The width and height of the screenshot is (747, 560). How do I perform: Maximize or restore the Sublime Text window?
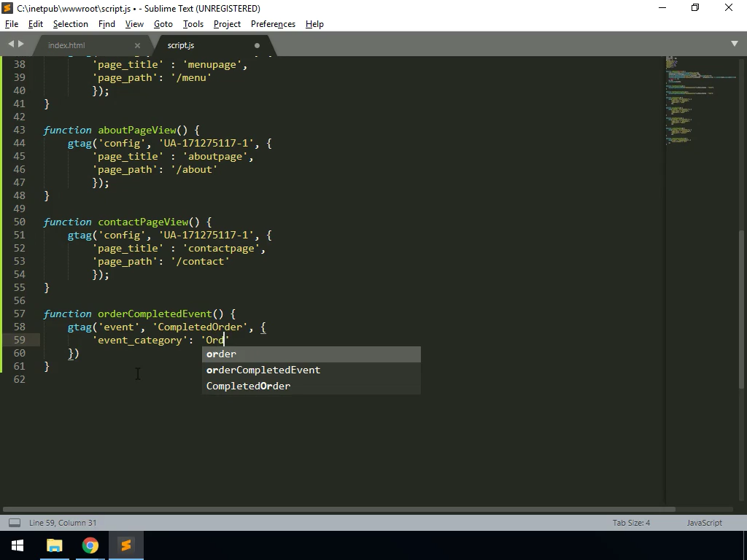click(695, 7)
